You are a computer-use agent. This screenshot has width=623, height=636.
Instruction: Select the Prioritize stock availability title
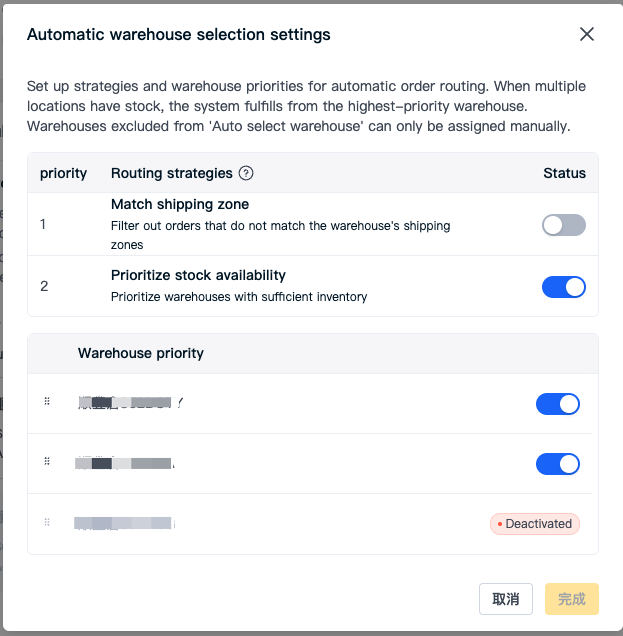point(198,275)
